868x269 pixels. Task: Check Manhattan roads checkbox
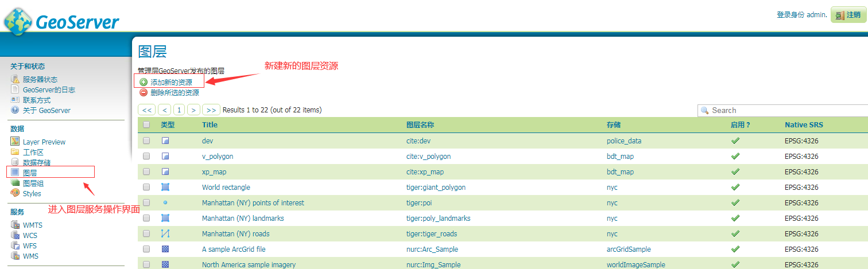point(146,233)
